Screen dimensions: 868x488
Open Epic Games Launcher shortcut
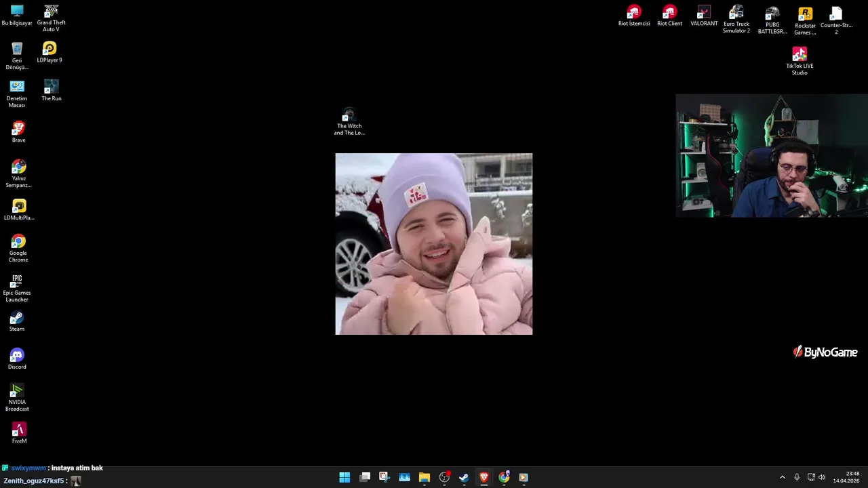click(x=17, y=289)
